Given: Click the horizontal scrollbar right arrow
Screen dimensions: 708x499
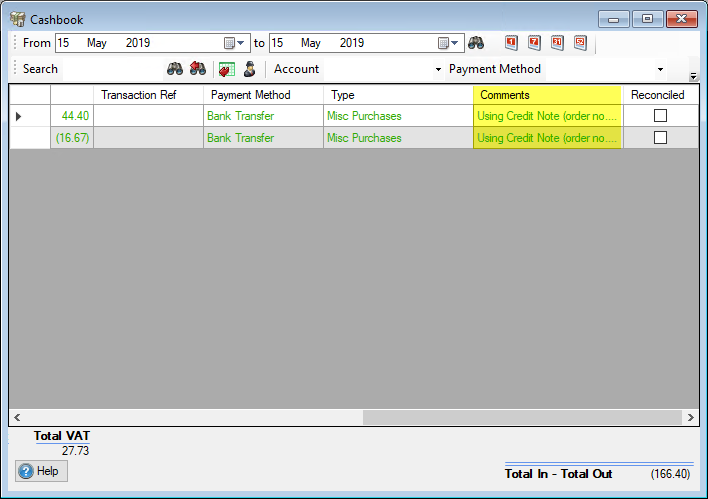Looking at the screenshot, I should [x=690, y=417].
